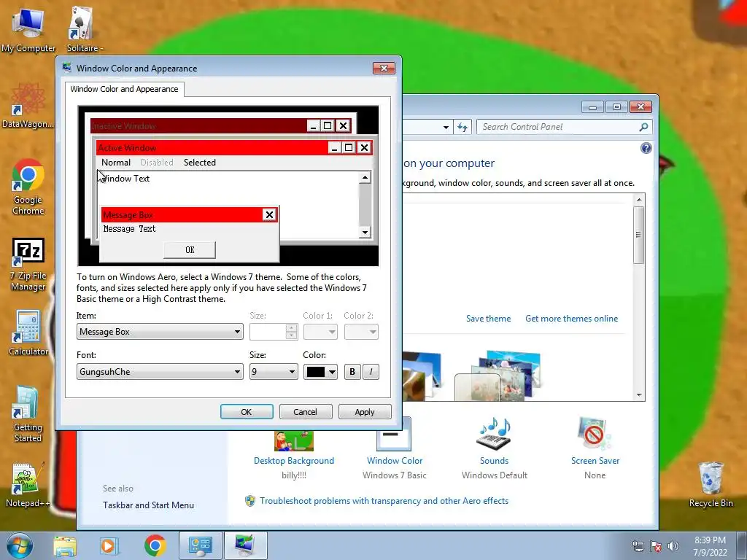Click the Apply button
The width and height of the screenshot is (747, 560).
pos(365,412)
